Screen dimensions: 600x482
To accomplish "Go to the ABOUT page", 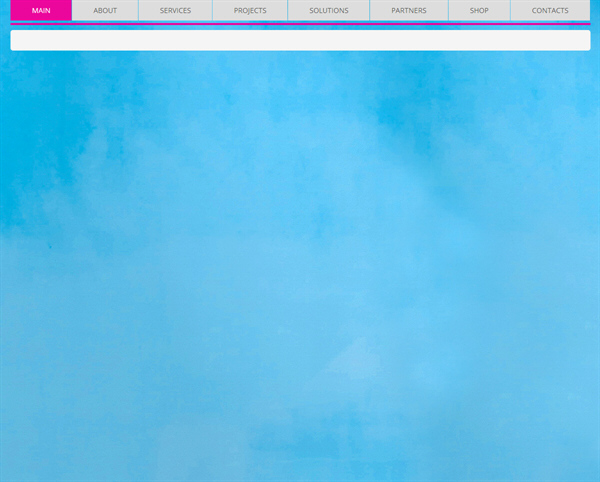I will (x=105, y=10).
